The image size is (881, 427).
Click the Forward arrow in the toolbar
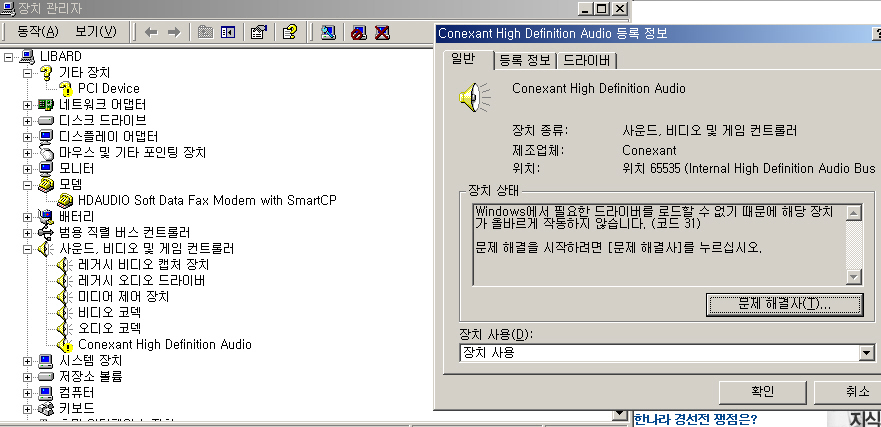[x=174, y=32]
